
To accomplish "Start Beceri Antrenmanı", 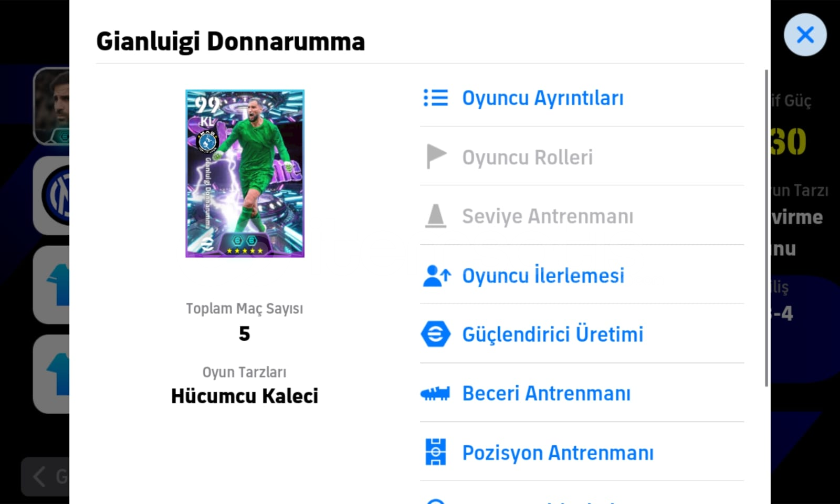I will [546, 394].
